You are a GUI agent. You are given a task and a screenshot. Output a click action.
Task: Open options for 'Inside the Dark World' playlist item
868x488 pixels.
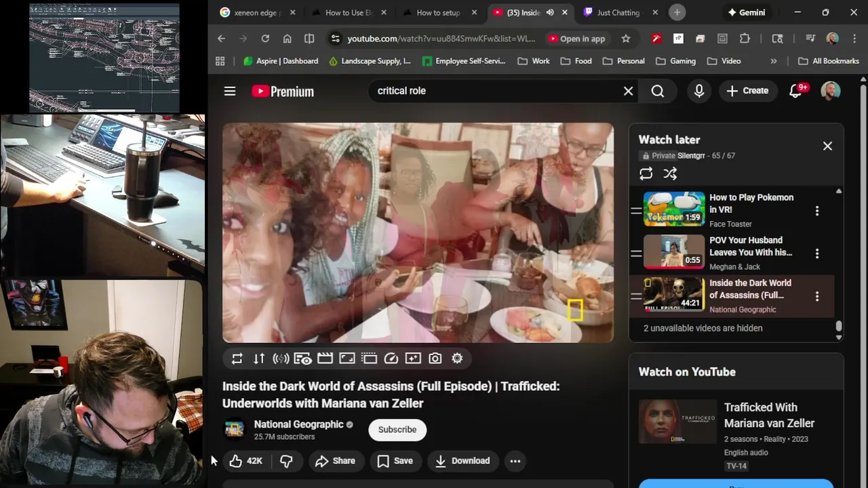coord(817,296)
